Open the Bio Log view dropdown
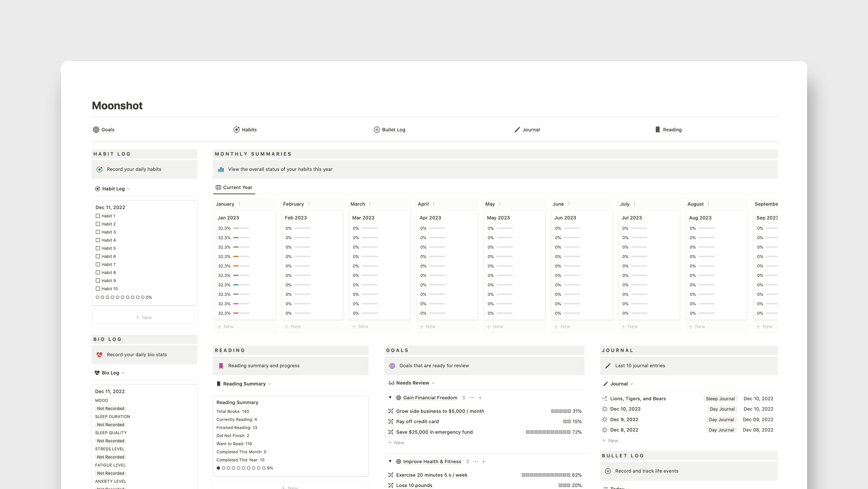This screenshot has height=489, width=868. pyautogui.click(x=110, y=373)
